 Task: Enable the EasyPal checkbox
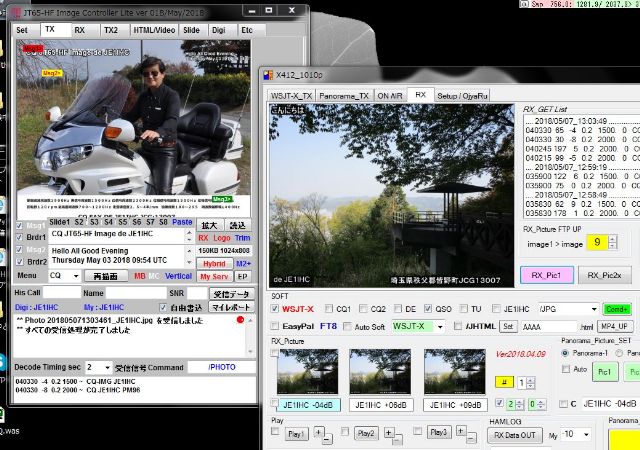point(276,326)
